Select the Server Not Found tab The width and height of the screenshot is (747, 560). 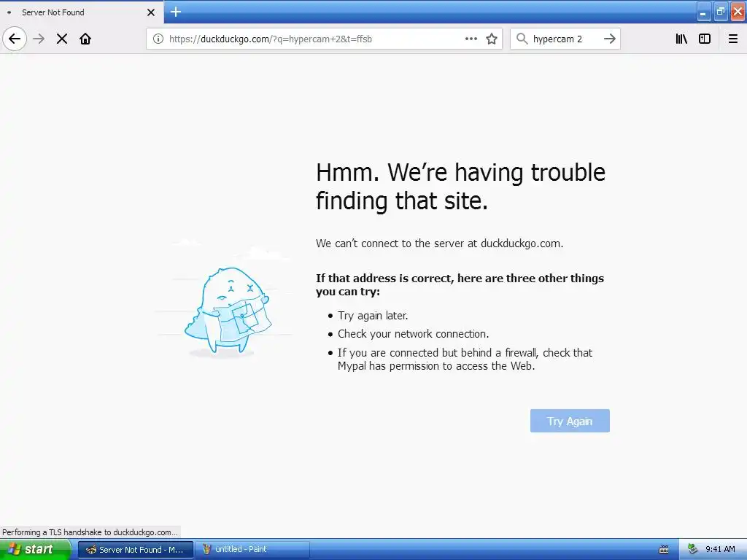tap(82, 12)
